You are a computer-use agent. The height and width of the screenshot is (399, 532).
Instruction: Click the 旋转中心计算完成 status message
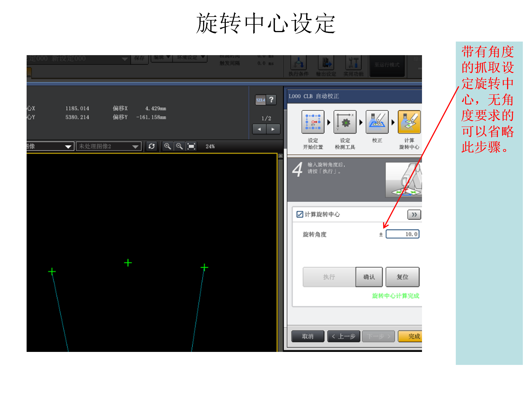click(396, 296)
